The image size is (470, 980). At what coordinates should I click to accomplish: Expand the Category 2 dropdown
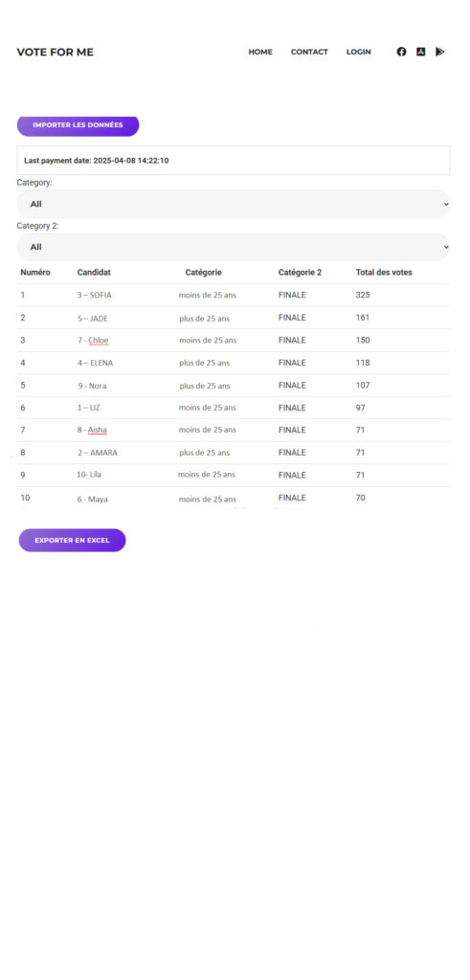(x=234, y=247)
